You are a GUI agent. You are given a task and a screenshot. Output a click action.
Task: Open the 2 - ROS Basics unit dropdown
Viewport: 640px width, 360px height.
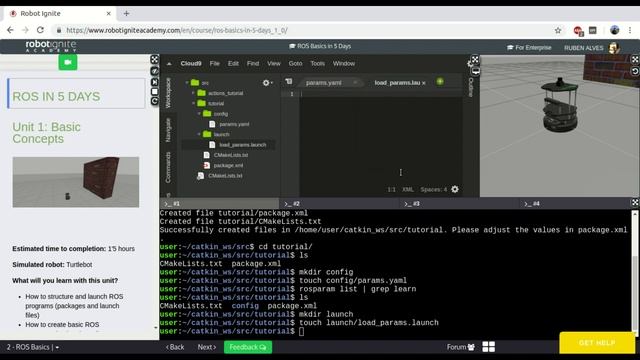[x=33, y=347]
